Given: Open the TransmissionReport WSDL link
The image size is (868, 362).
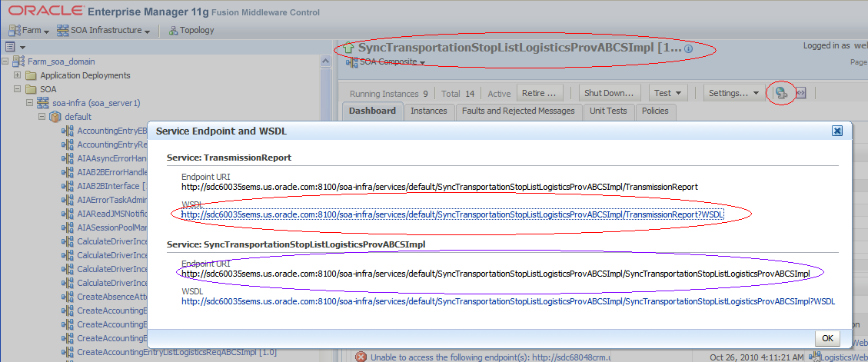Looking at the screenshot, I should pos(453,214).
